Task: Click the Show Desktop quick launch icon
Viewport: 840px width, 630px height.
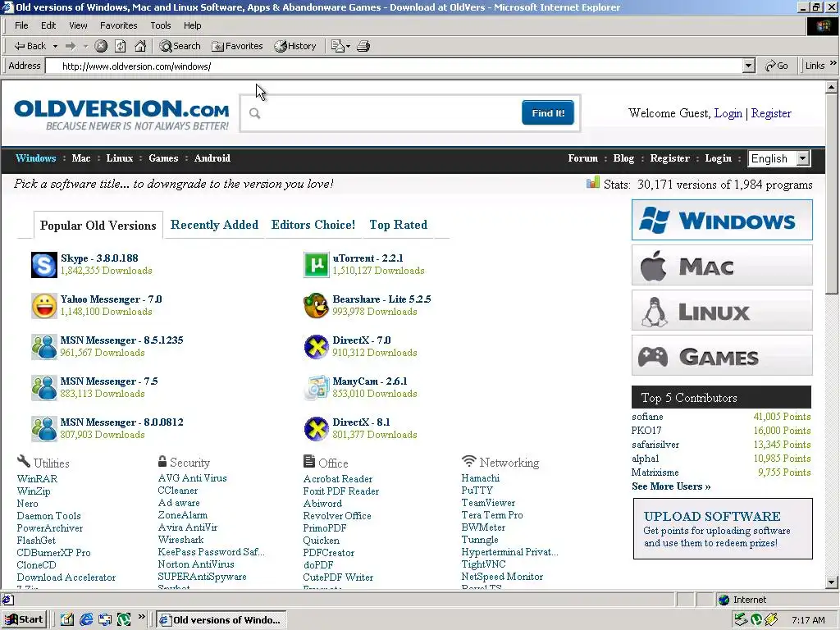Action: (66, 620)
